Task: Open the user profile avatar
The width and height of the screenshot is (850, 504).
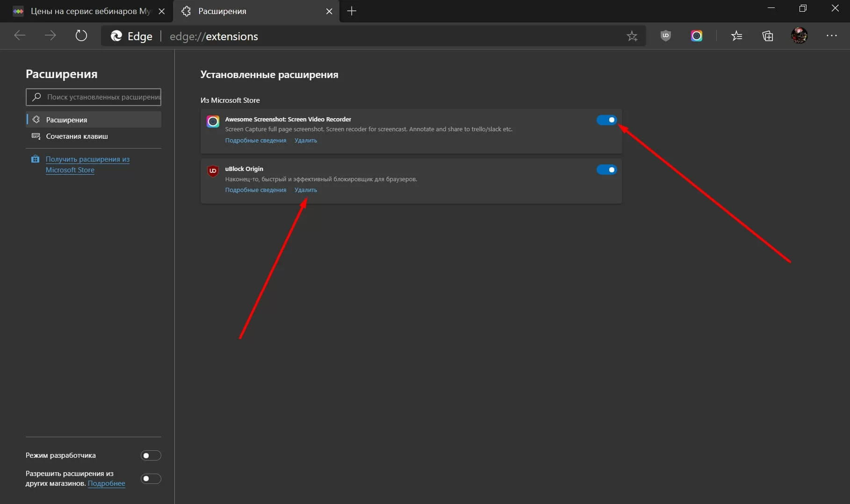Action: pyautogui.click(x=799, y=35)
